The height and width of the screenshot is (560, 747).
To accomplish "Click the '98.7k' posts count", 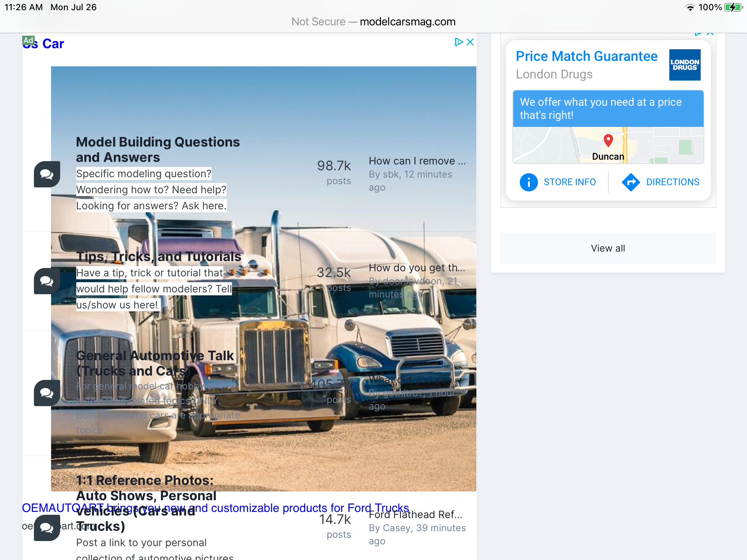I will click(x=334, y=166).
